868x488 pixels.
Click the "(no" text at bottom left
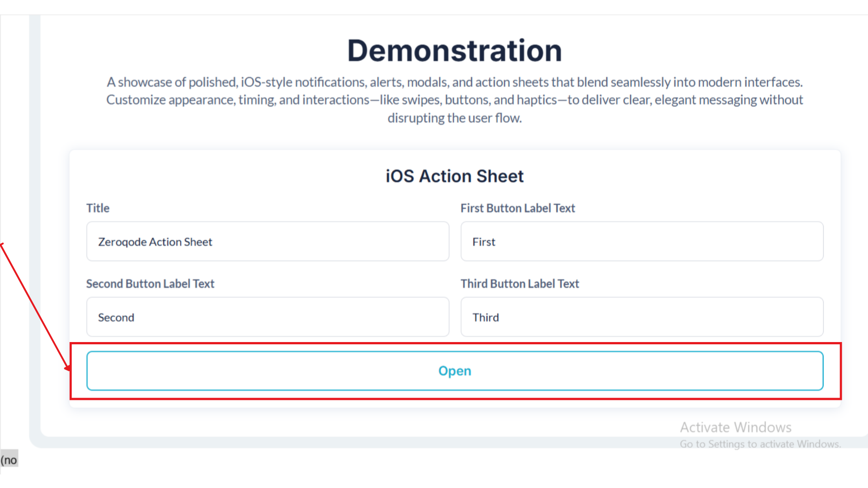[9, 460]
